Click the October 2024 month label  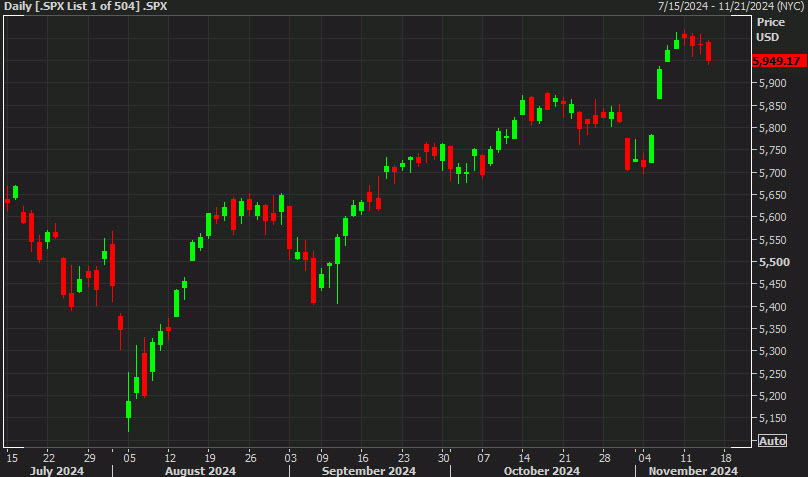542,471
